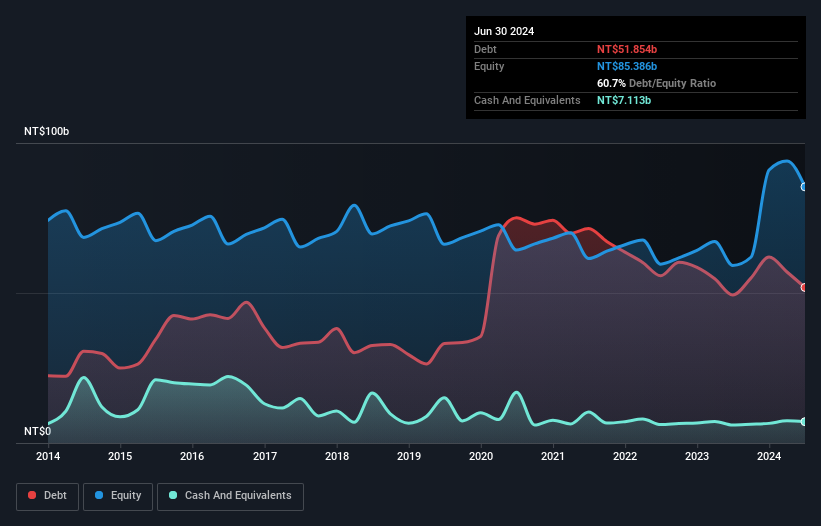Click the 2024 x-axis label
The width and height of the screenshot is (821, 526).
click(769, 456)
